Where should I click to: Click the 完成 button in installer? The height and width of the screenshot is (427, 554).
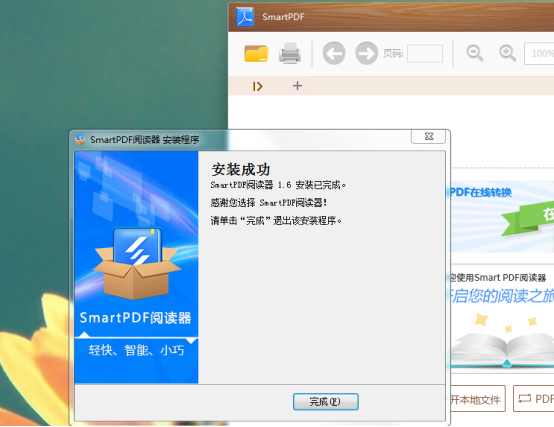pyautogui.click(x=325, y=402)
